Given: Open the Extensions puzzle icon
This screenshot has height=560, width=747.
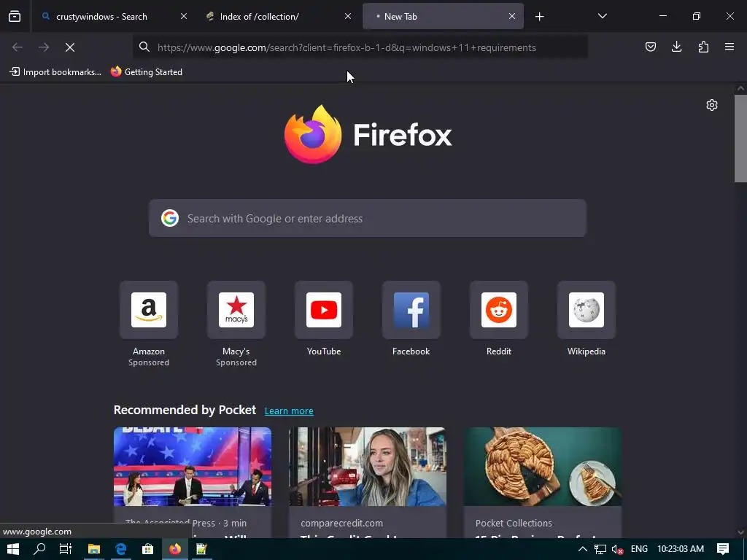Looking at the screenshot, I should click(703, 47).
